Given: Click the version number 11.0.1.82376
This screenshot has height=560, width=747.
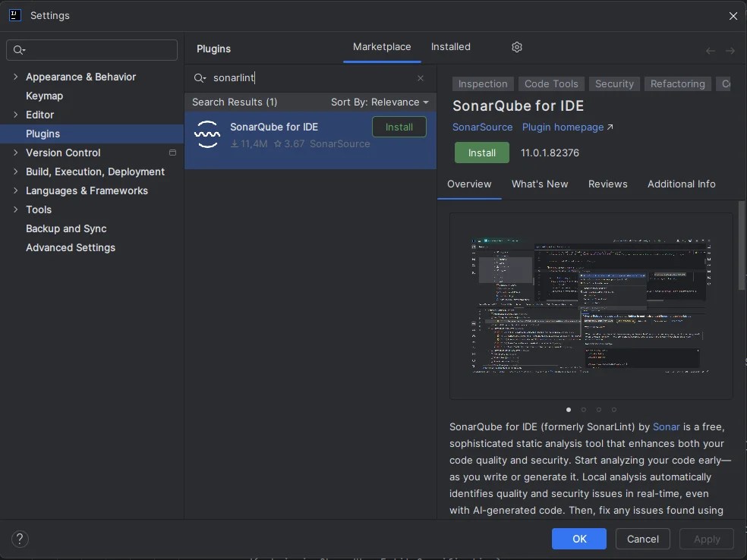Looking at the screenshot, I should point(550,153).
